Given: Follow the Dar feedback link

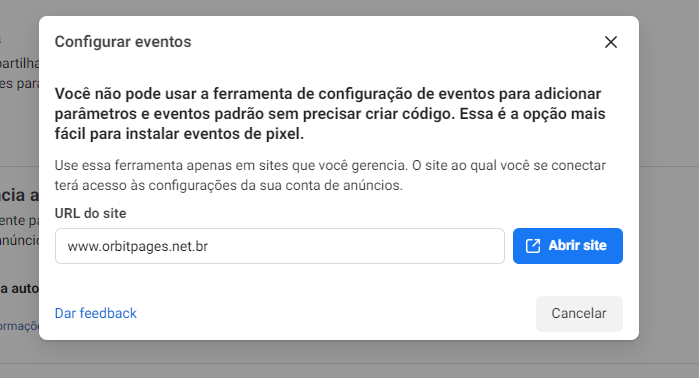Looking at the screenshot, I should tap(95, 313).
